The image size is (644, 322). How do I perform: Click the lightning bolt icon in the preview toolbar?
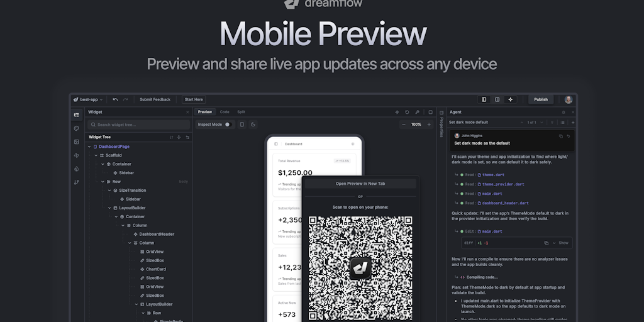(397, 112)
